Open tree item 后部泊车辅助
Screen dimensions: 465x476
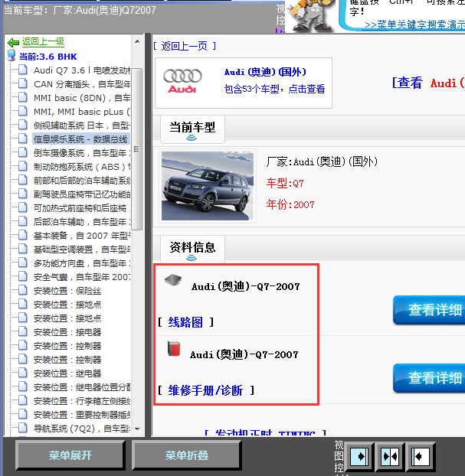click(x=82, y=222)
